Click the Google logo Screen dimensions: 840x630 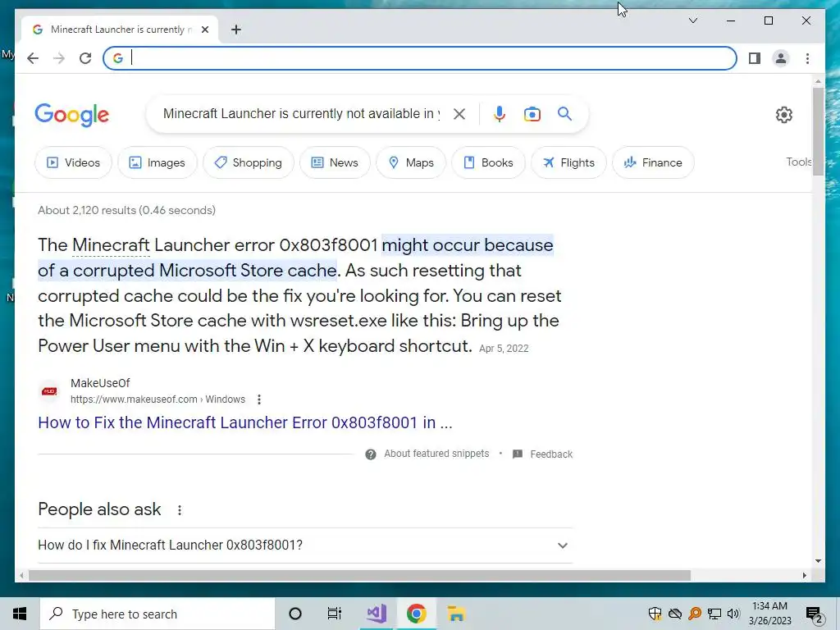(x=72, y=115)
